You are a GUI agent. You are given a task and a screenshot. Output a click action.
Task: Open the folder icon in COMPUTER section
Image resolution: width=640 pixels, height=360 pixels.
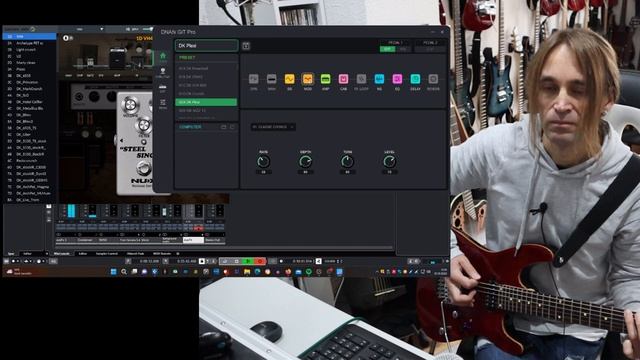pyautogui.click(x=223, y=127)
